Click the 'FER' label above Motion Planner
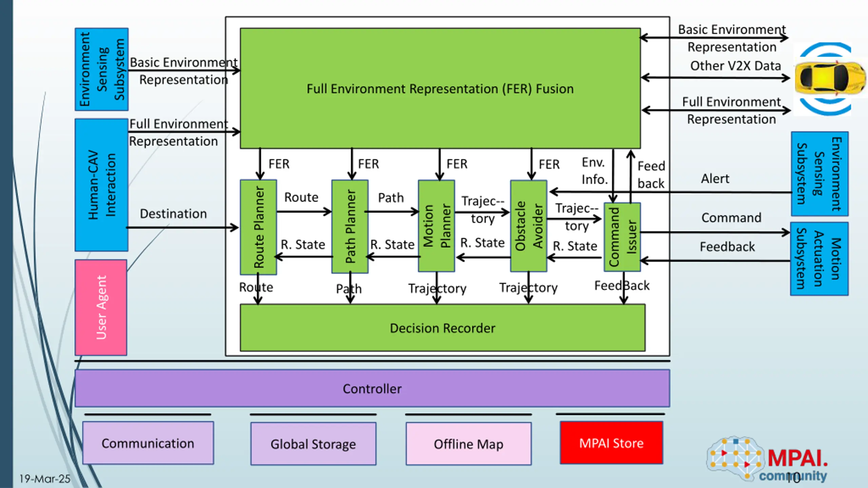The image size is (868, 488). click(x=457, y=164)
